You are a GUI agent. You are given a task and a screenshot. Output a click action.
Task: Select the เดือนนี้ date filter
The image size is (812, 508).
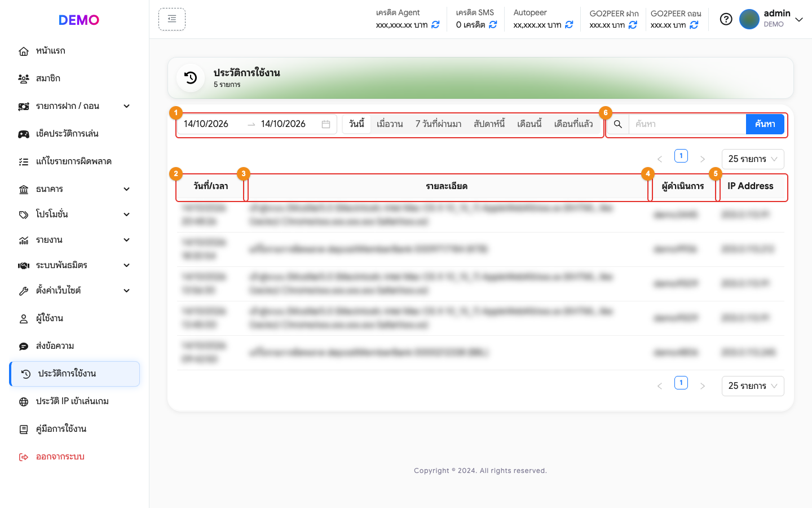[529, 124]
